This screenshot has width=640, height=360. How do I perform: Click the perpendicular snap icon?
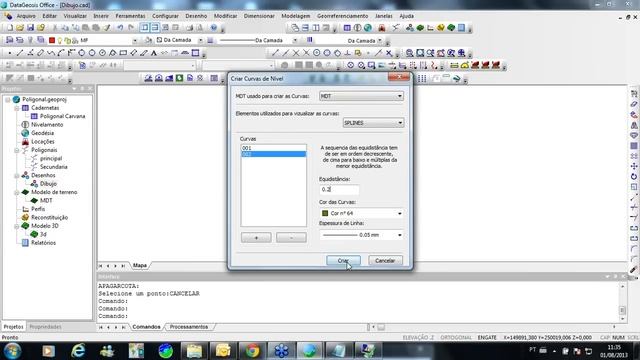347,53
